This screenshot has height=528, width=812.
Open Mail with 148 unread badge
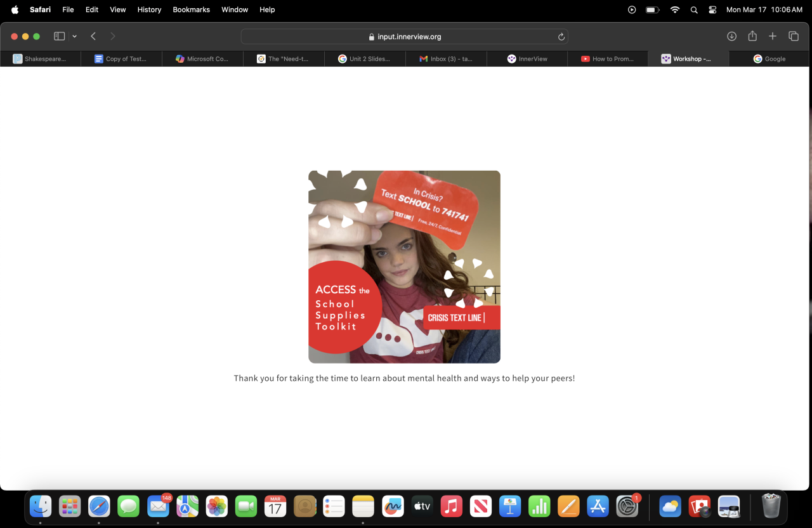(x=158, y=506)
